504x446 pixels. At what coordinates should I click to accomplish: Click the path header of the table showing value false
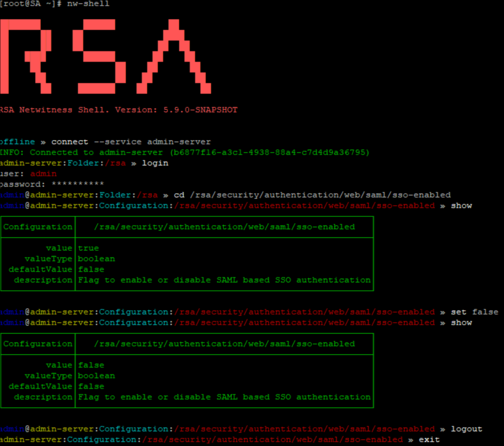(x=224, y=343)
